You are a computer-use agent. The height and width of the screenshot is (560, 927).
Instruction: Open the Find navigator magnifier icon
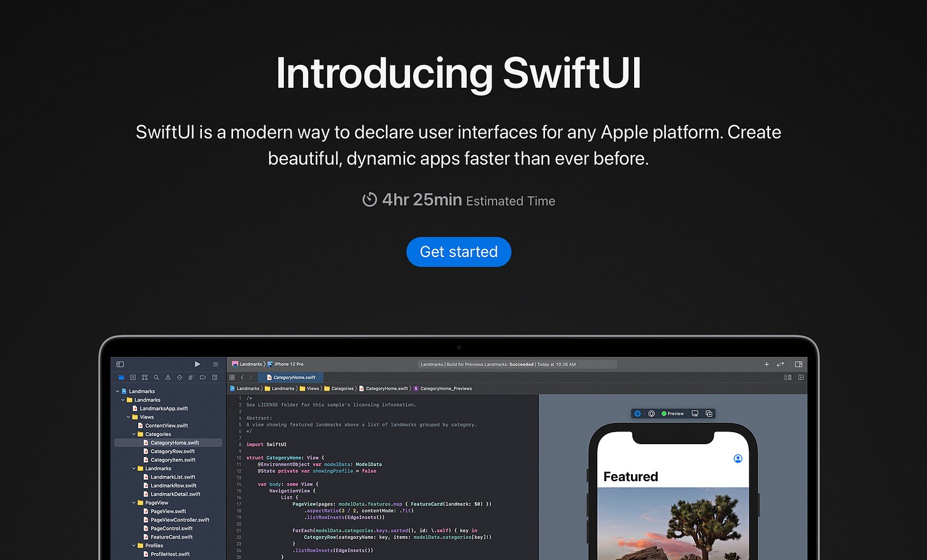[156, 377]
